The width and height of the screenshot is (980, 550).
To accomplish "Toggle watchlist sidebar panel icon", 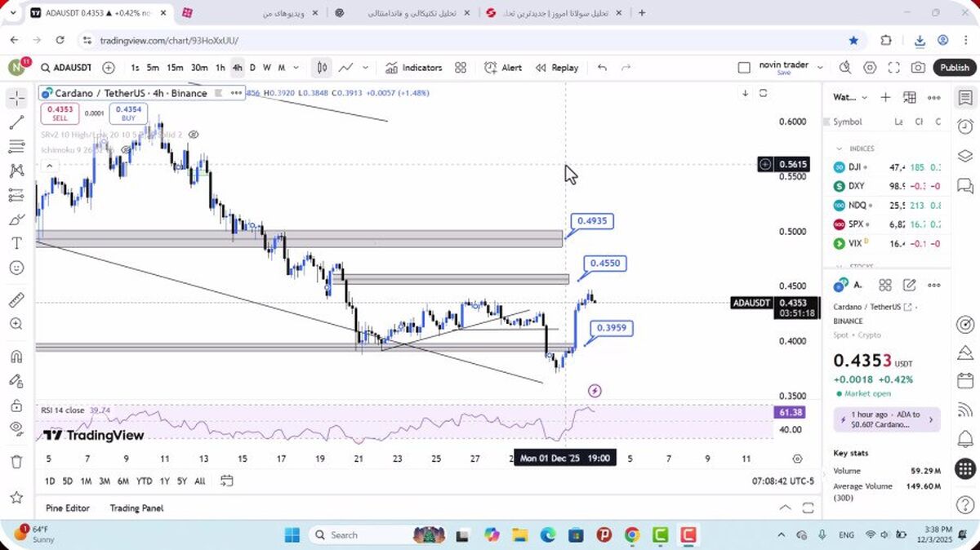I will click(965, 98).
